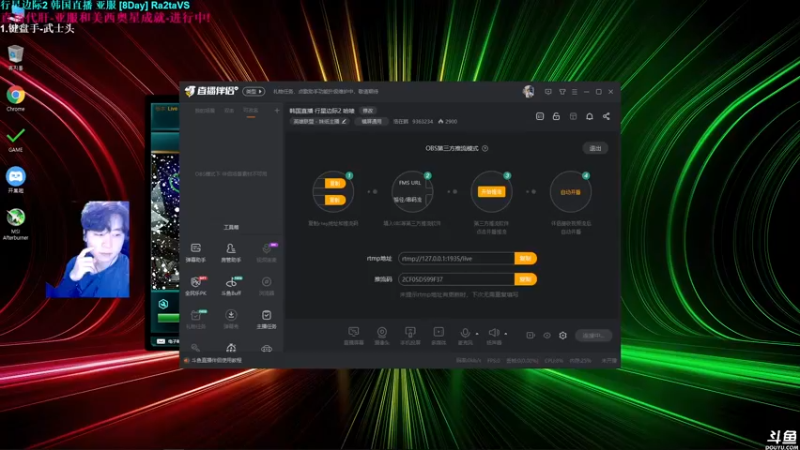Screen dimensions: 800x450
Task: Click room ID text 9363234
Action: [x=422, y=121]
